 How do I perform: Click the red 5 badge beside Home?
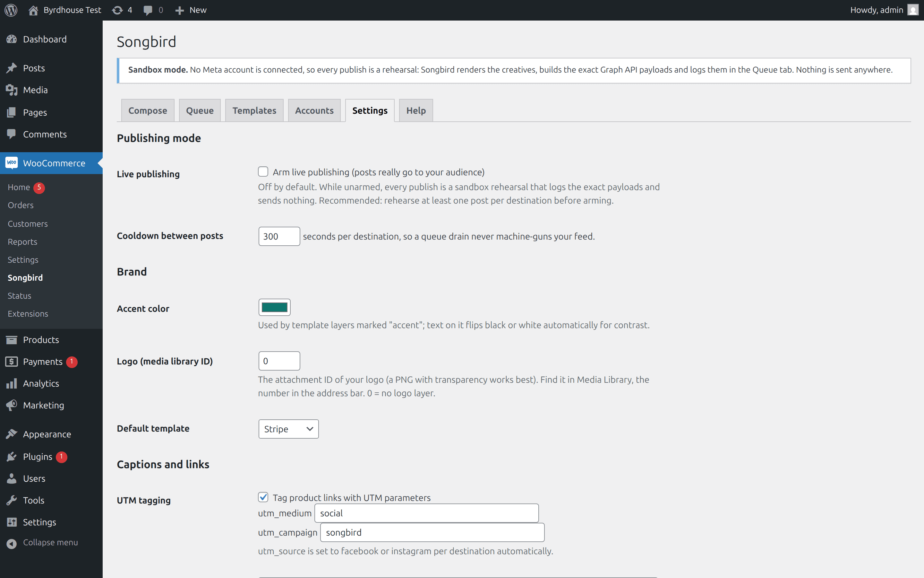[x=39, y=188]
